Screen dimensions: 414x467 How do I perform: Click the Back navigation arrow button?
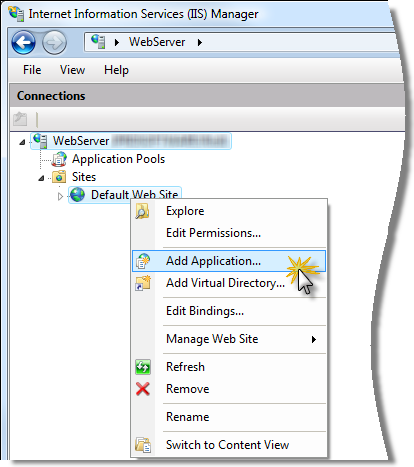click(x=23, y=42)
